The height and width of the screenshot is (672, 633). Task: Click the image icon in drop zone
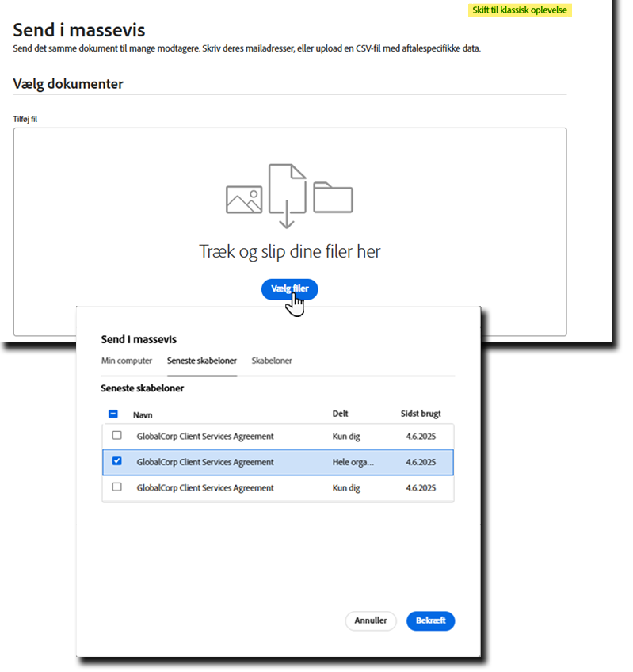[244, 199]
